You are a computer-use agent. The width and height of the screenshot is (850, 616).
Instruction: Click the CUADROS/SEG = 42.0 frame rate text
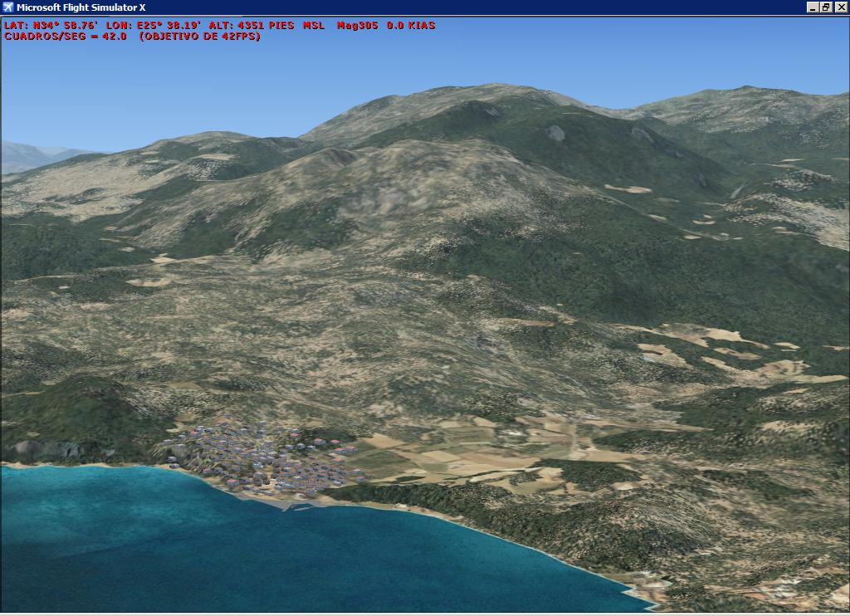[x=66, y=37]
